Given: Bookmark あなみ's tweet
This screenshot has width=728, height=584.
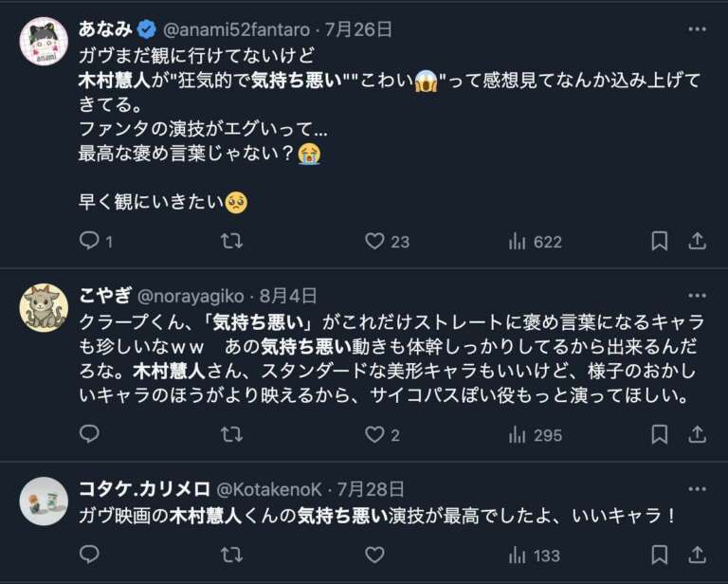Looking at the screenshot, I should click(660, 241).
